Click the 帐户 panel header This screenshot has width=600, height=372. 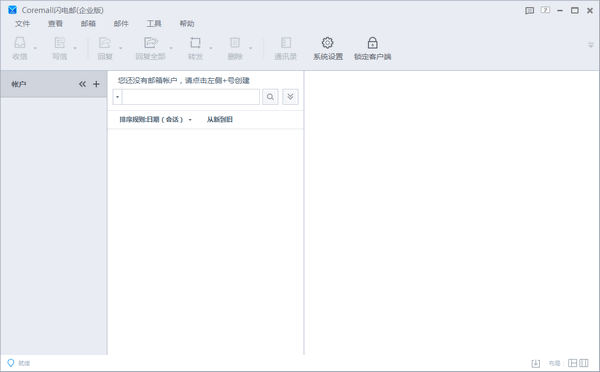54,84
